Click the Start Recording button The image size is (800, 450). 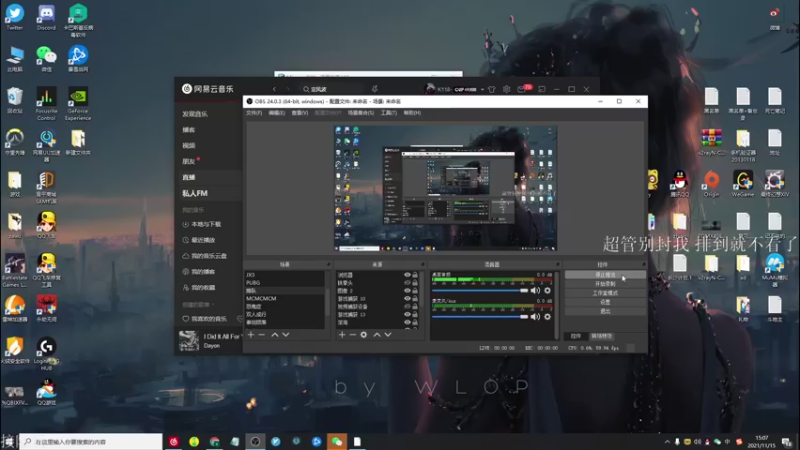tap(605, 284)
